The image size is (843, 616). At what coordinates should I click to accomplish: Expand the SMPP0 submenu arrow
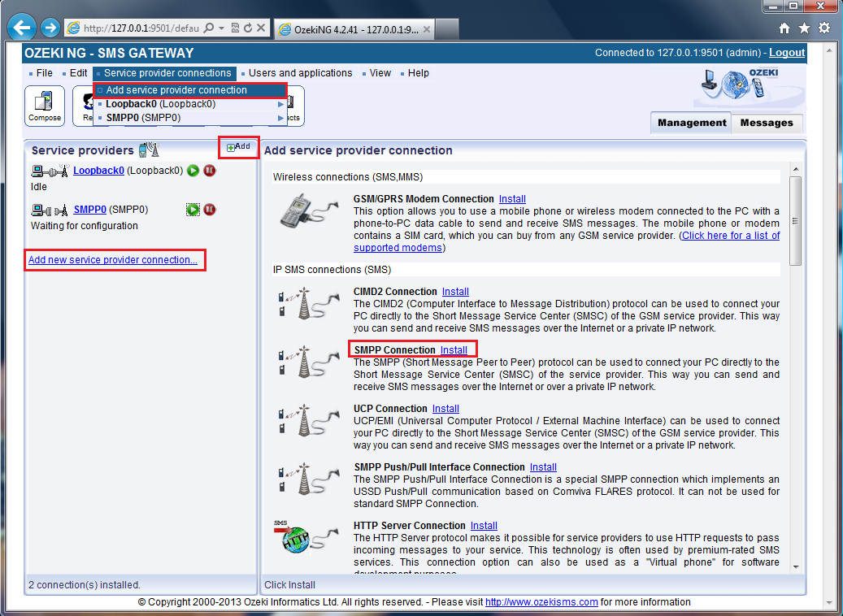[280, 118]
